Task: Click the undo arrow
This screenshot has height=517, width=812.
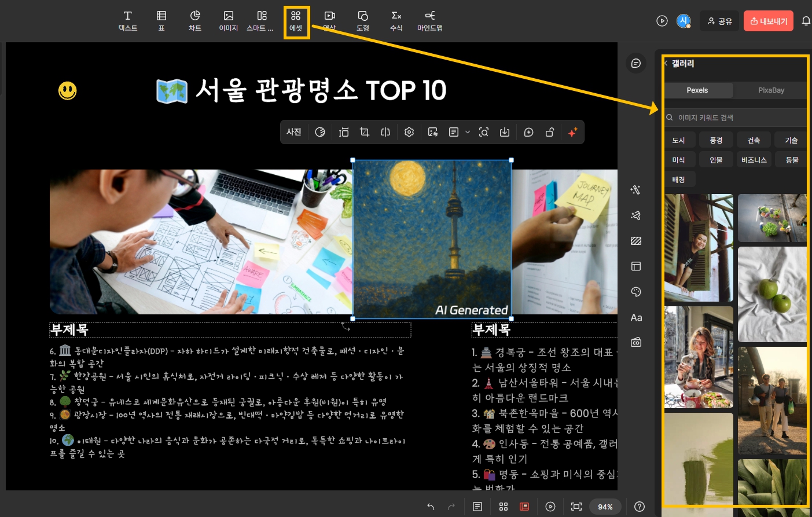Action: click(431, 507)
